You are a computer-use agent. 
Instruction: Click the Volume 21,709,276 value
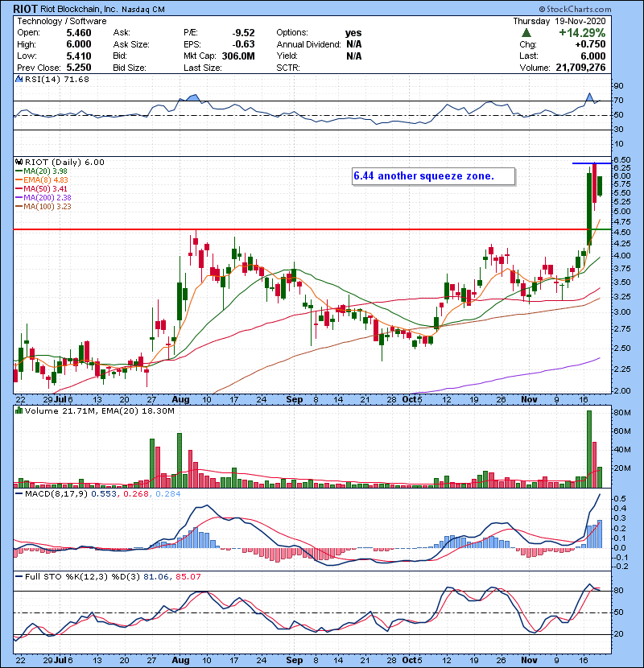coord(581,68)
